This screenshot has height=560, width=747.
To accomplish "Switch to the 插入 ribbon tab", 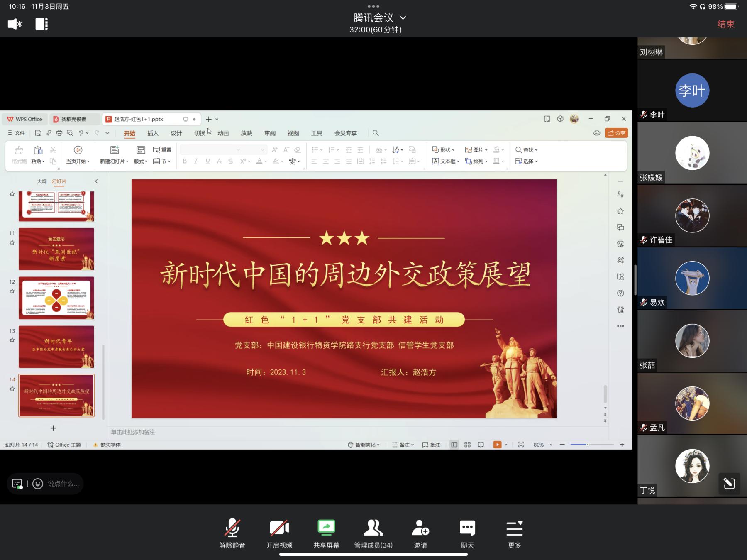I will [x=153, y=133].
